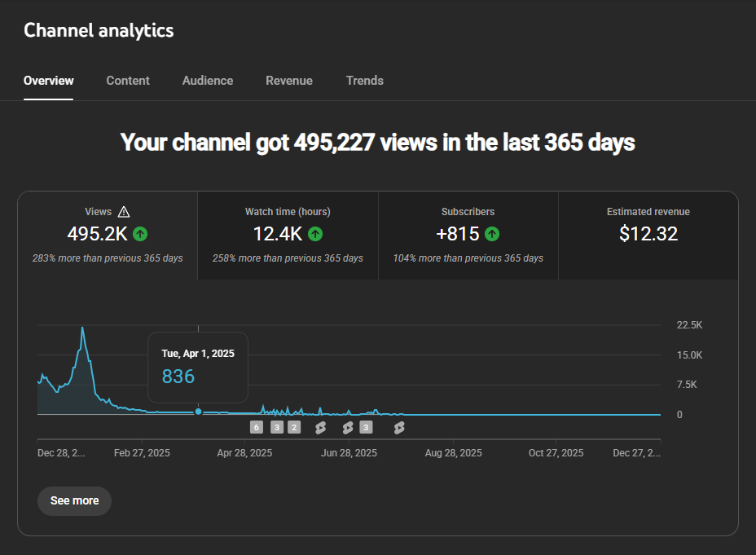Click green up arrow beside 12.4K
756x555 pixels.
point(315,234)
